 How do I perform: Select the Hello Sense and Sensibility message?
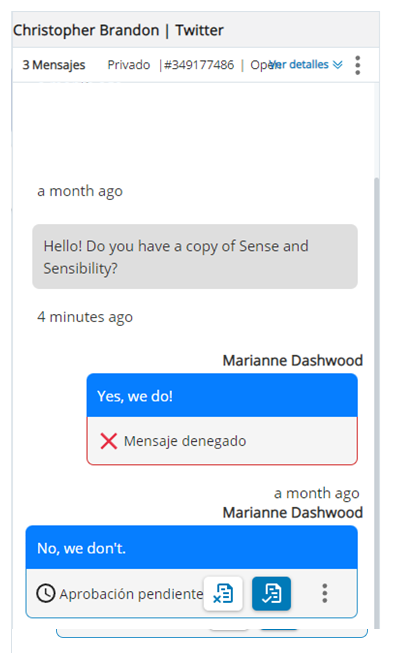point(195,257)
